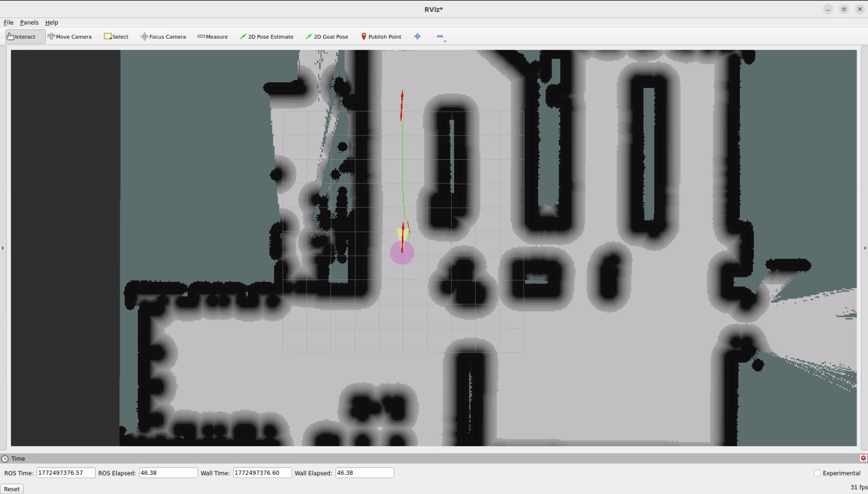The image size is (868, 494).
Task: Activate the Move Camera tool
Action: (x=69, y=37)
